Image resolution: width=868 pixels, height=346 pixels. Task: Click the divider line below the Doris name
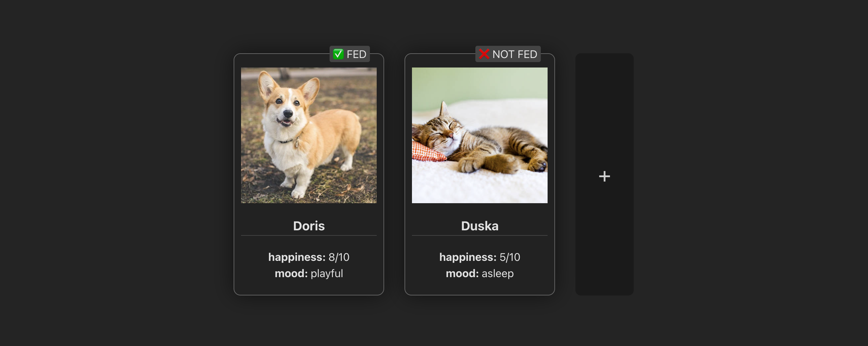pos(309,235)
